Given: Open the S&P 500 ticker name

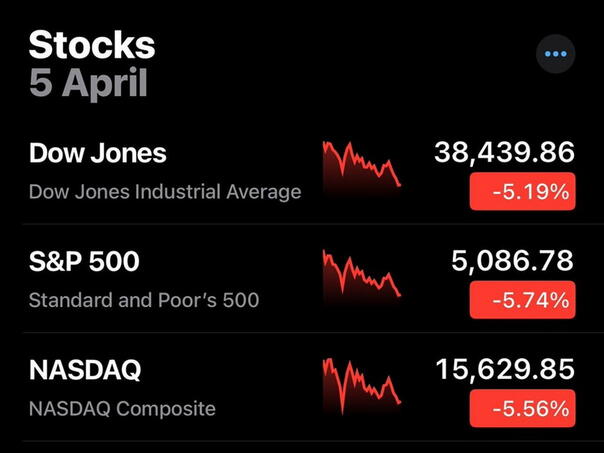Looking at the screenshot, I should click(84, 262).
